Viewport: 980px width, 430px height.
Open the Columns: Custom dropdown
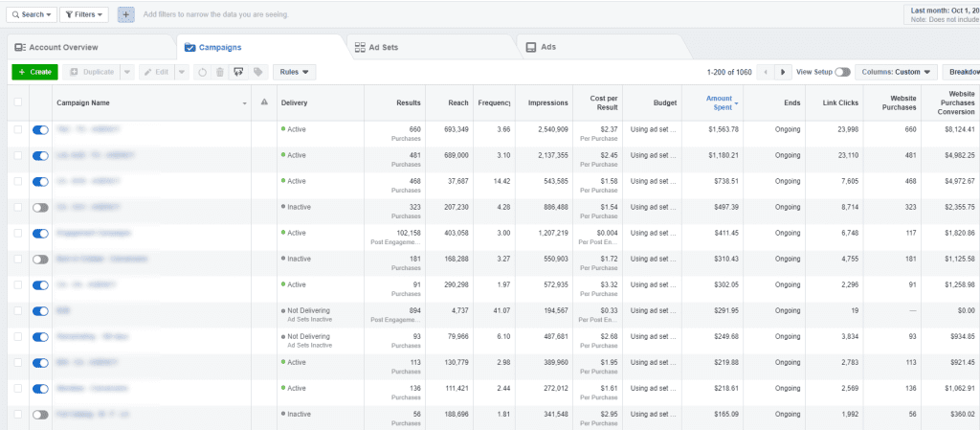click(x=896, y=72)
